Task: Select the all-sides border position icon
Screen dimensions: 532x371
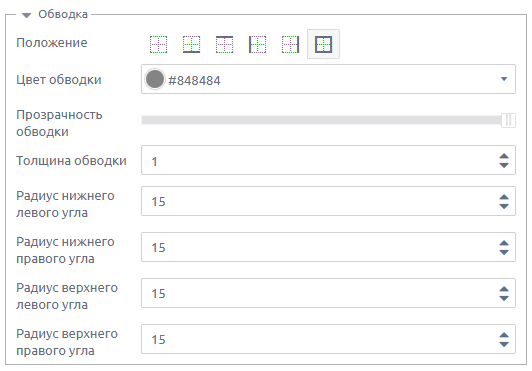Action: (323, 44)
